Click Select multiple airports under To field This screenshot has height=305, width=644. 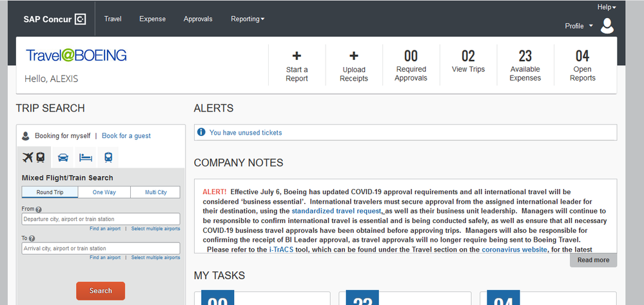point(155,258)
